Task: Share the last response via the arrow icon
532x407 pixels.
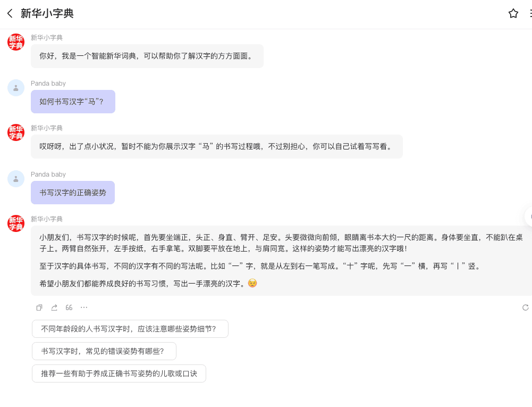Action: 54,308
